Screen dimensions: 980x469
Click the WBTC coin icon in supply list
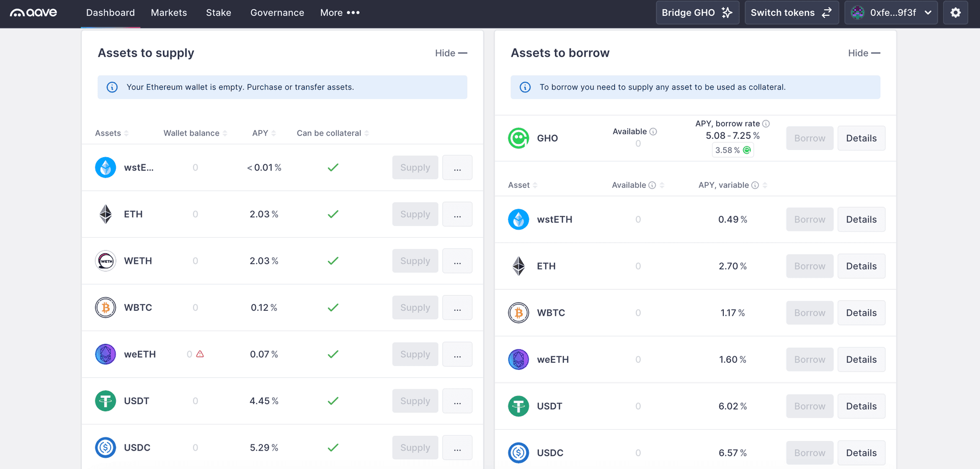[105, 307]
